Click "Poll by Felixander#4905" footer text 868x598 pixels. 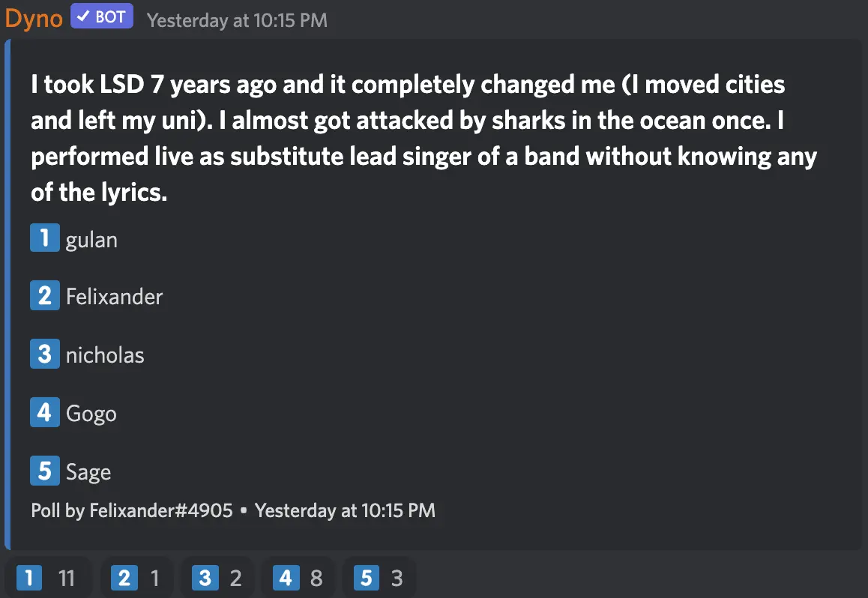point(132,511)
